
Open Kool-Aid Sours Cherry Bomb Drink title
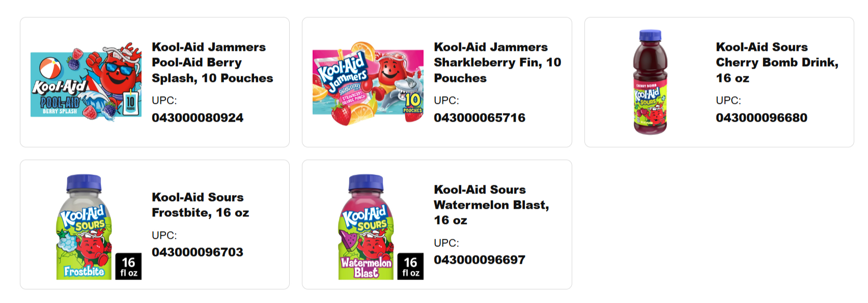pos(777,63)
